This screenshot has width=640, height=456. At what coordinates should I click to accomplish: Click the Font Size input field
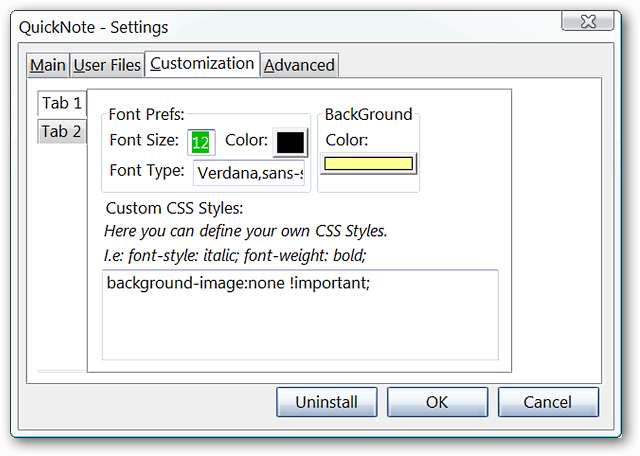(201, 142)
